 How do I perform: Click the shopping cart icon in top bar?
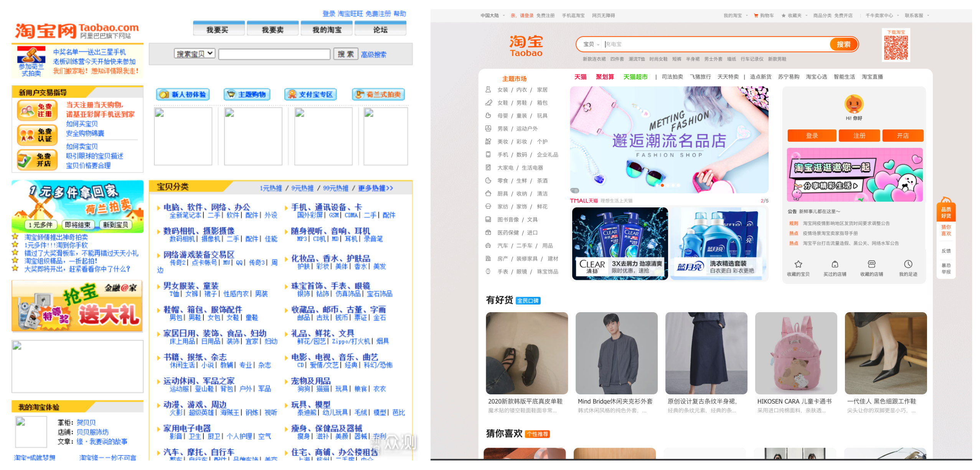[756, 16]
